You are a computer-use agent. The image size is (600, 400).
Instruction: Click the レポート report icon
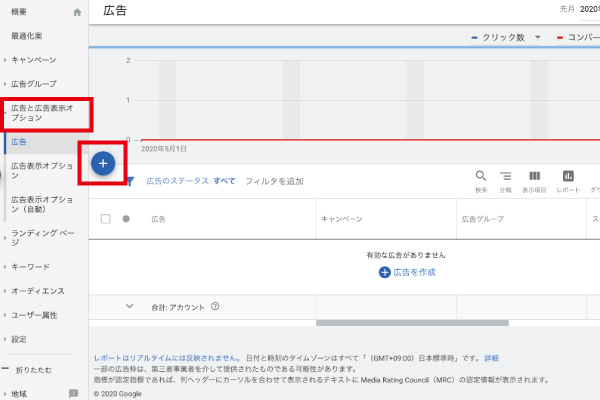[x=567, y=176]
